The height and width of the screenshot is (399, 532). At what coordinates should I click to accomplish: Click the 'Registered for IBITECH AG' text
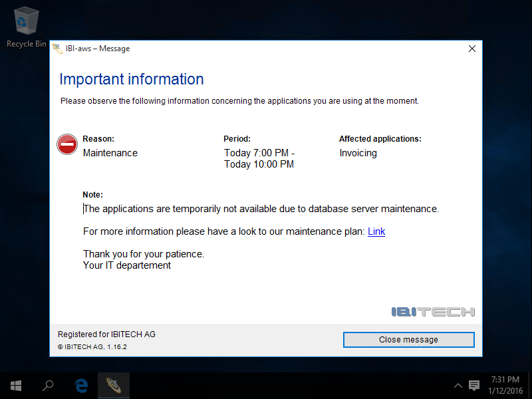click(106, 334)
